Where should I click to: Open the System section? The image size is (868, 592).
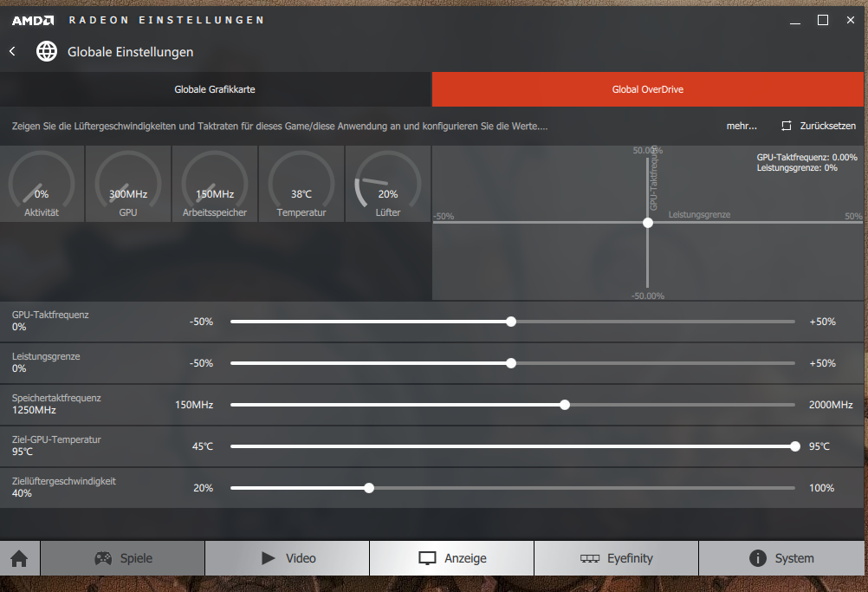[x=781, y=558]
